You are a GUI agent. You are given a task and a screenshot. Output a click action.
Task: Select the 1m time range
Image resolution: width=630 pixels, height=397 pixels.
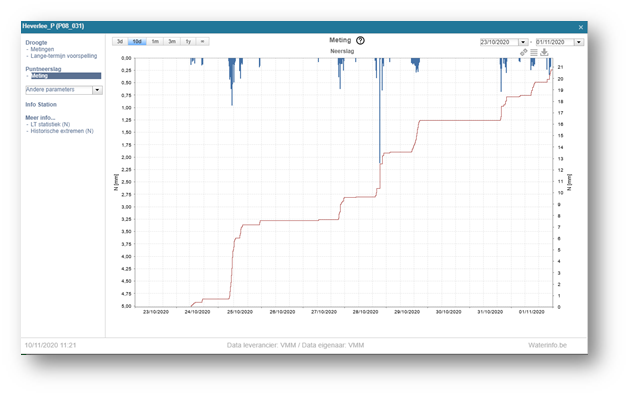[x=155, y=41]
